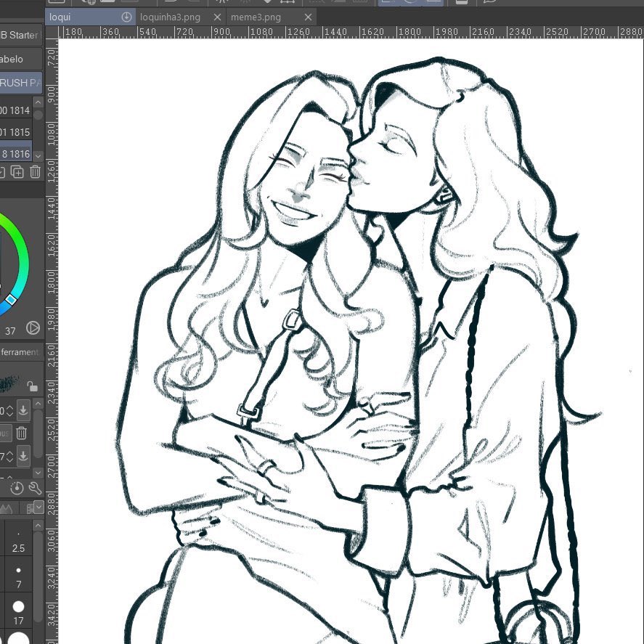This screenshot has height=644, width=644.
Task: Click the brush size panel scrollbar
Action: [x=38, y=575]
